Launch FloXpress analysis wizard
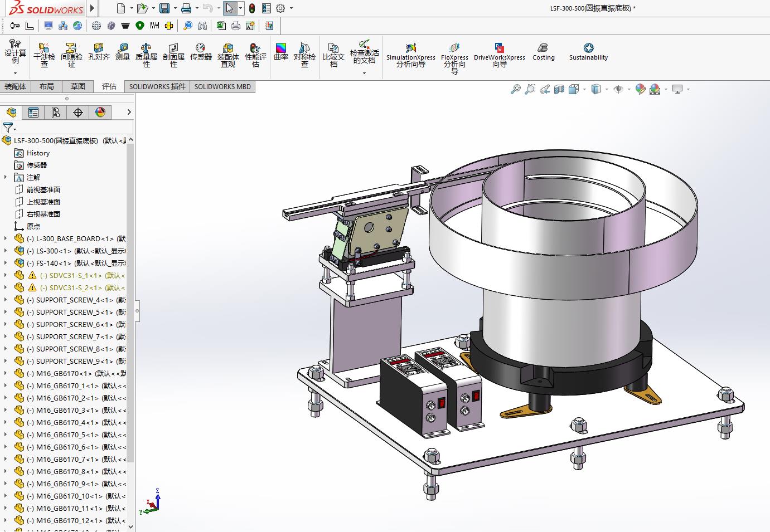Viewport: 770px width, 532px height. [454, 58]
